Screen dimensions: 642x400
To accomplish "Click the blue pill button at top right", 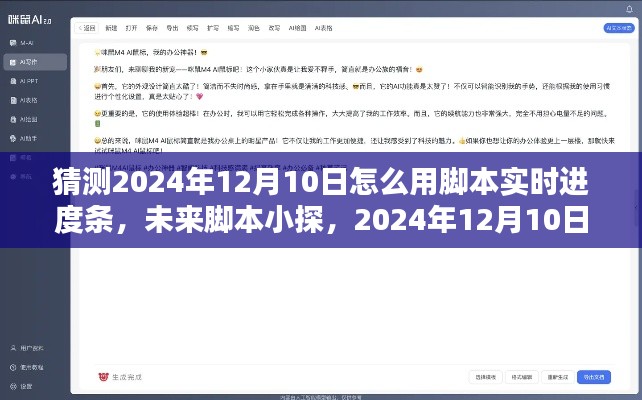I will click(619, 28).
